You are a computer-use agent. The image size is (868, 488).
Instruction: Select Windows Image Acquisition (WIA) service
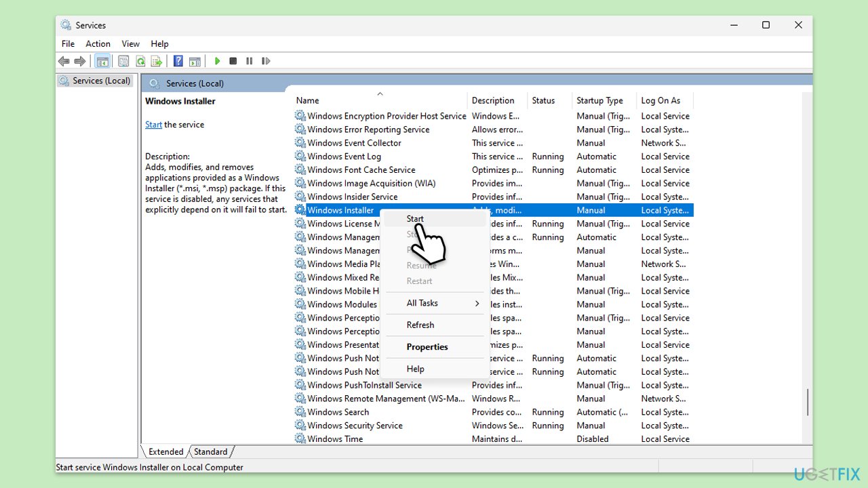493,184
